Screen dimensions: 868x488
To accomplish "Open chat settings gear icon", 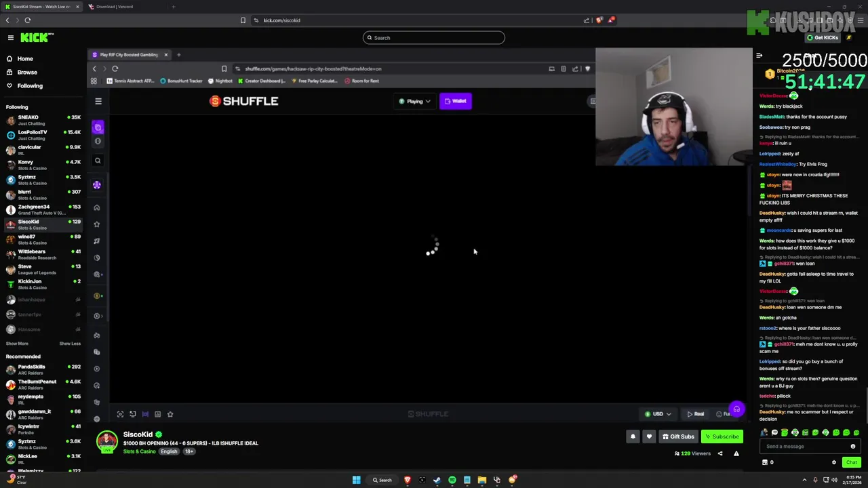I will 834,462.
